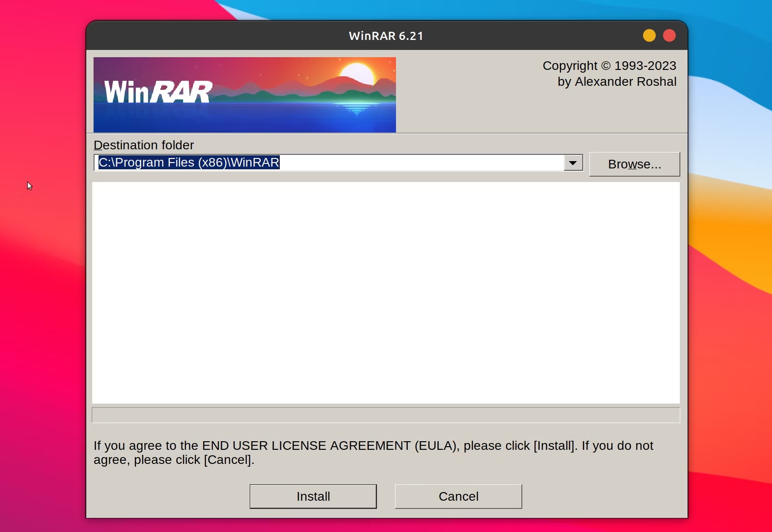Close the installer with the red button

pos(669,35)
